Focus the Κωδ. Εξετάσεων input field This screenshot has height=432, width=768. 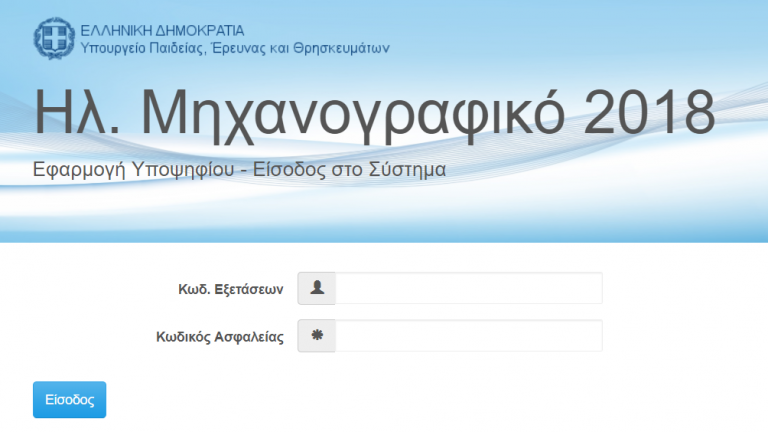tap(469, 288)
